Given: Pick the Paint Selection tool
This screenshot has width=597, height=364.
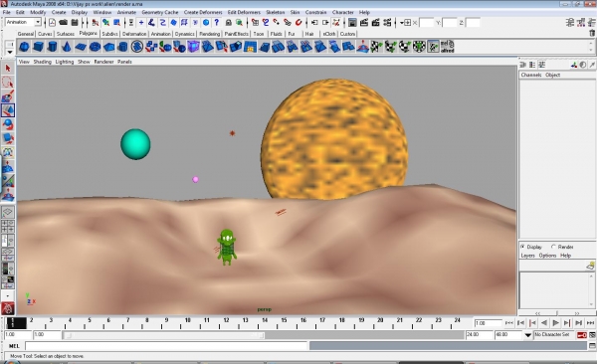Looking at the screenshot, I should click(x=8, y=96).
